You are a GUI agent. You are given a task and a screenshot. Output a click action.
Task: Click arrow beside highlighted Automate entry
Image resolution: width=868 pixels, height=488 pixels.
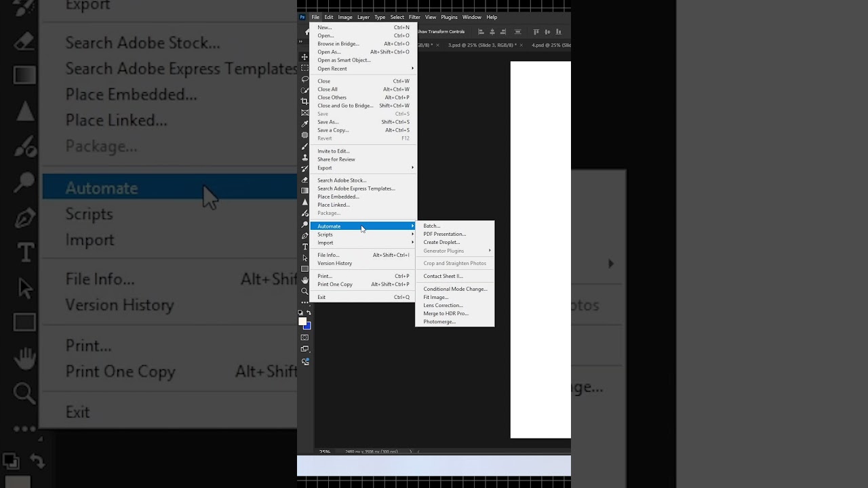412,226
